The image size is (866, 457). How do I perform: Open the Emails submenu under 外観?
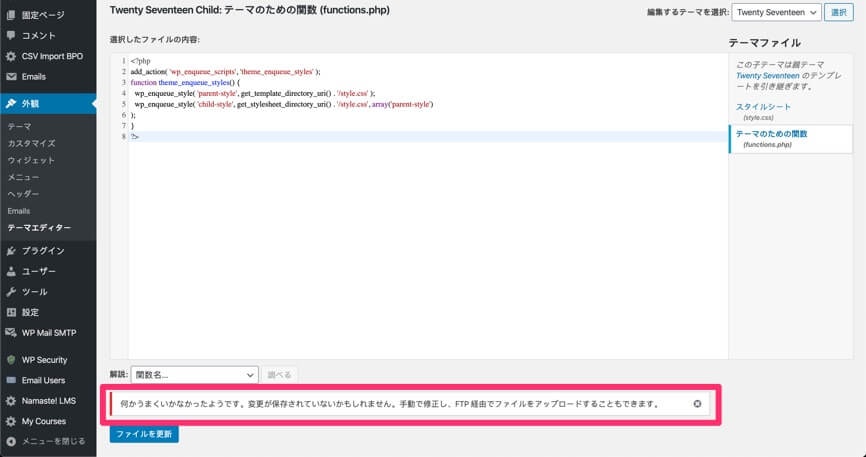(19, 211)
